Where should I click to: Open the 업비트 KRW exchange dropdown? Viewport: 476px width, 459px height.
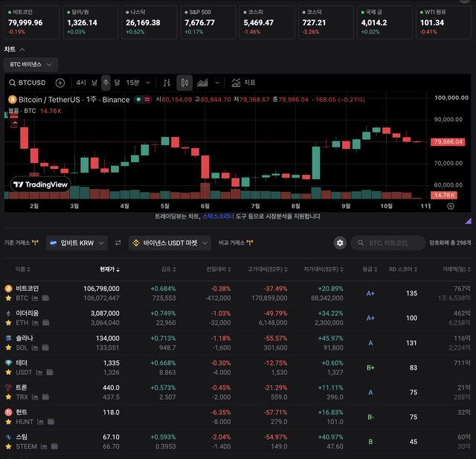coord(77,243)
